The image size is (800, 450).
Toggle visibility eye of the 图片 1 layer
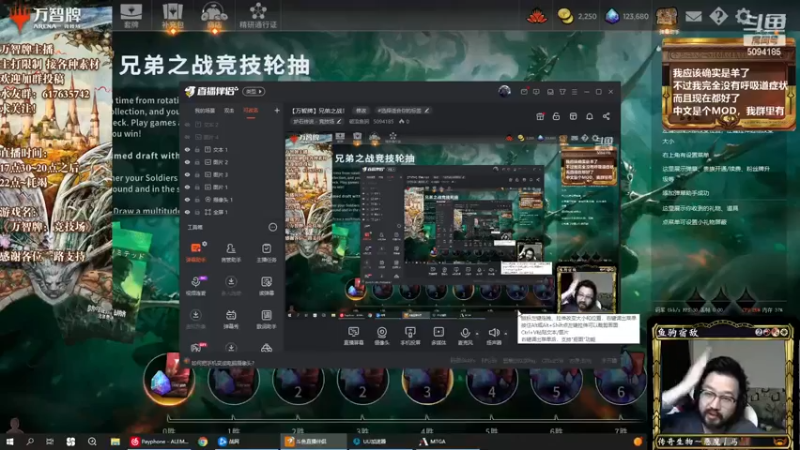187,187
